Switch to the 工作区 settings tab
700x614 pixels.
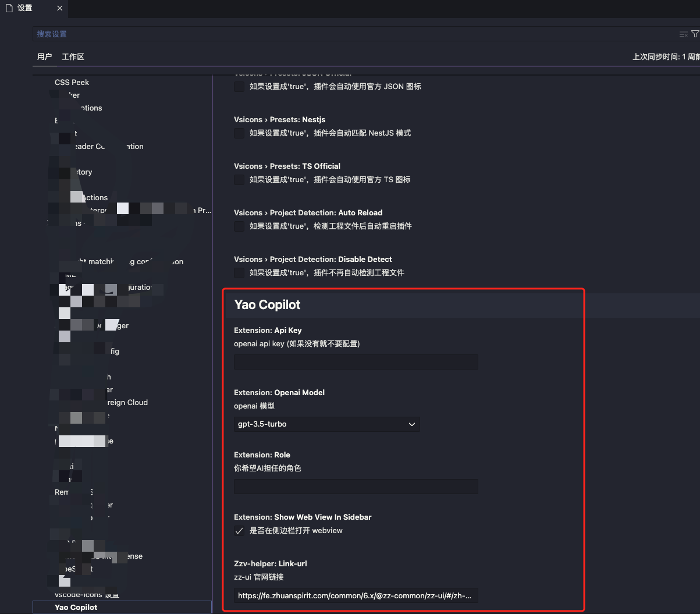pos(73,56)
